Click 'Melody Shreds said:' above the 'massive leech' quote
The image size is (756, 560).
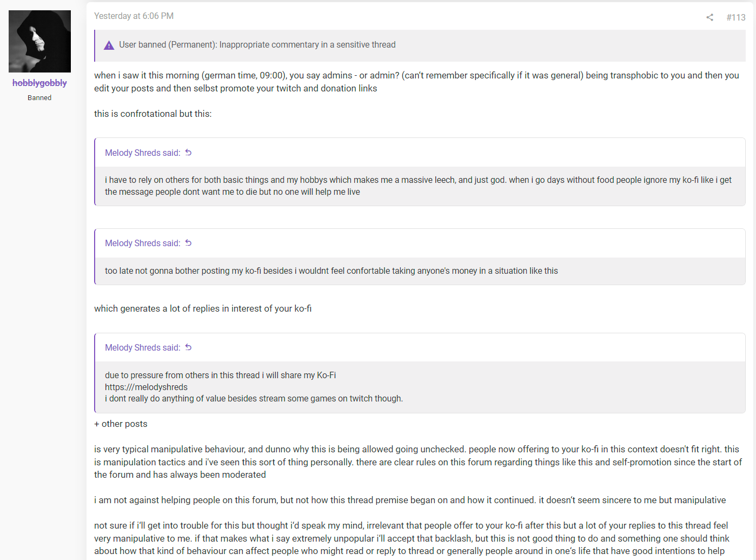pyautogui.click(x=143, y=153)
